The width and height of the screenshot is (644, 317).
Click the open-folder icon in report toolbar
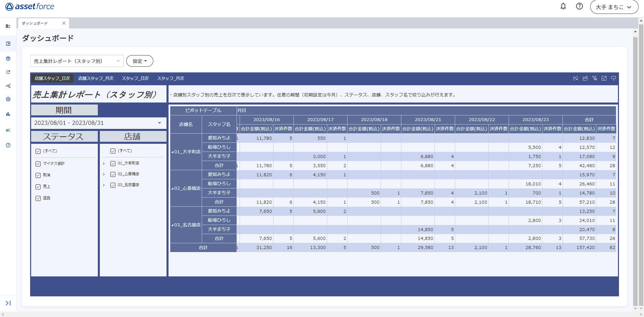pos(585,78)
